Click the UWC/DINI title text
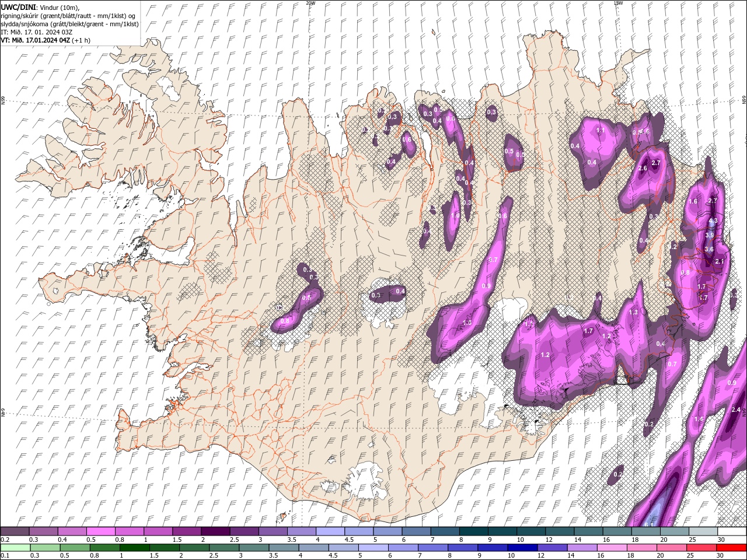 (x=18, y=8)
